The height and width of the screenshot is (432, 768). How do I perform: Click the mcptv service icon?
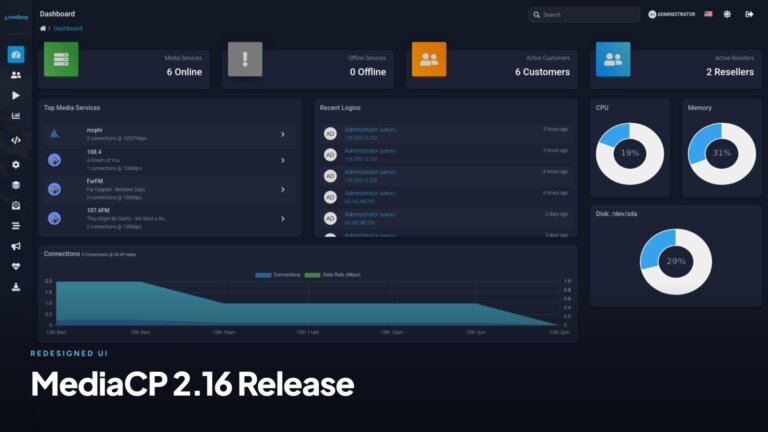(54, 134)
